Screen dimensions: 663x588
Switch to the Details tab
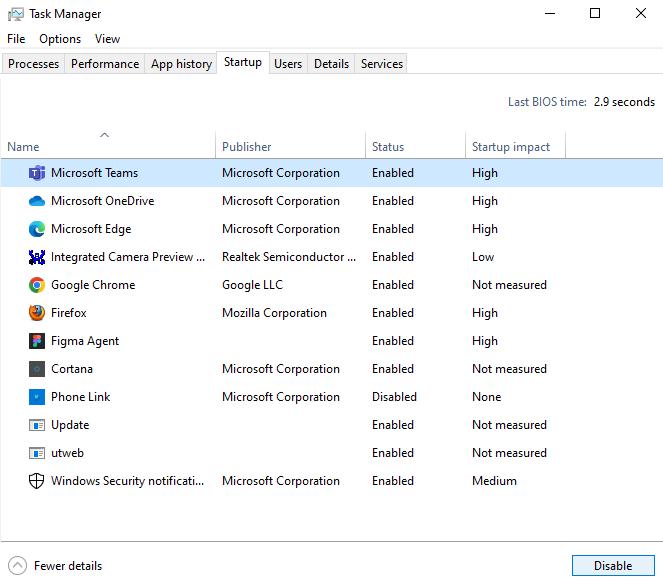point(332,64)
